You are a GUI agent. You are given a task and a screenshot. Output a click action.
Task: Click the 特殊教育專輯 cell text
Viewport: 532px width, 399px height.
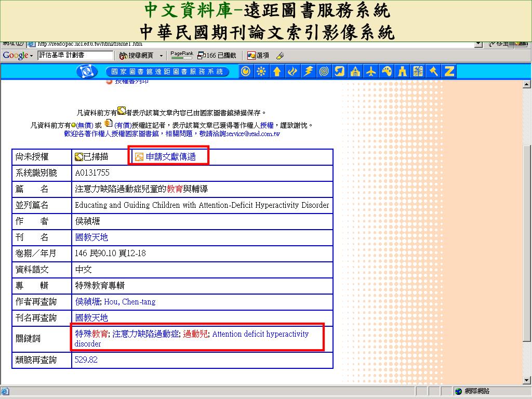point(100,285)
